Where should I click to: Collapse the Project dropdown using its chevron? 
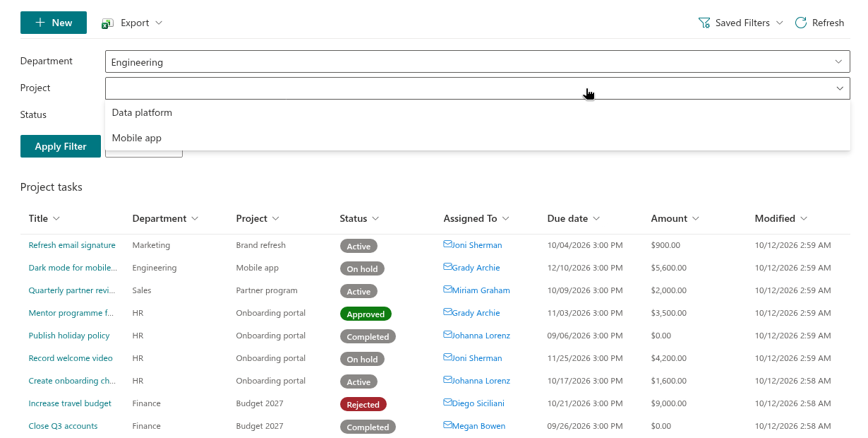[x=840, y=88]
